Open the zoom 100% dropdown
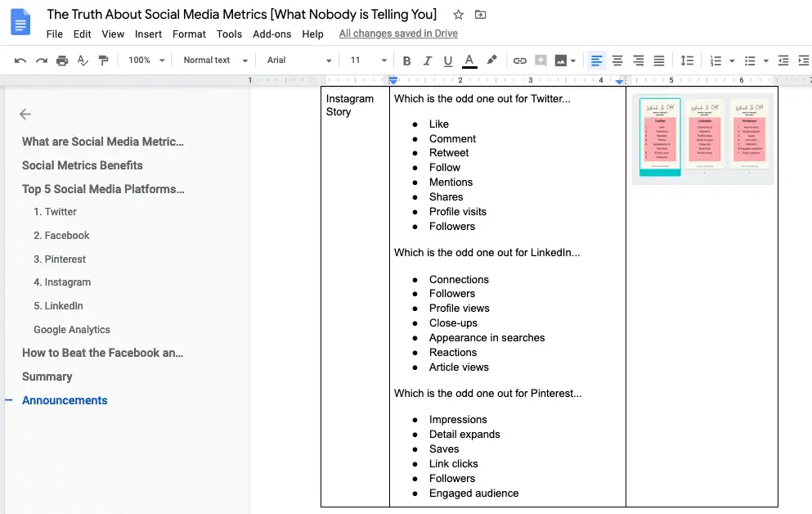812x514 pixels. (146, 60)
